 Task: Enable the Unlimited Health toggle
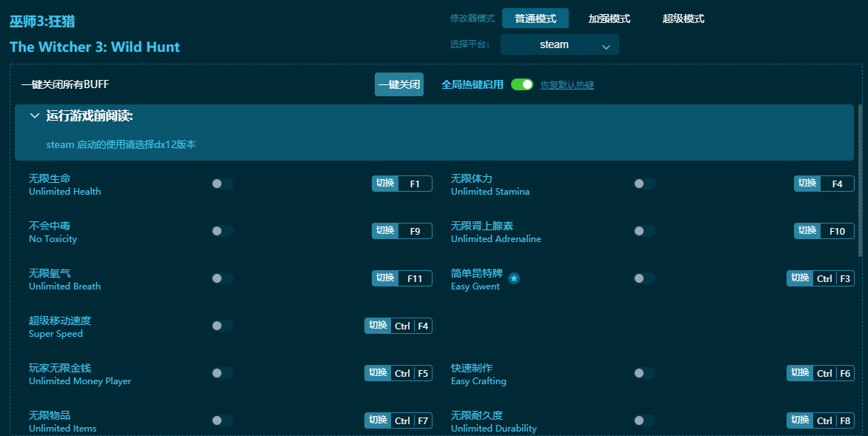(x=221, y=184)
